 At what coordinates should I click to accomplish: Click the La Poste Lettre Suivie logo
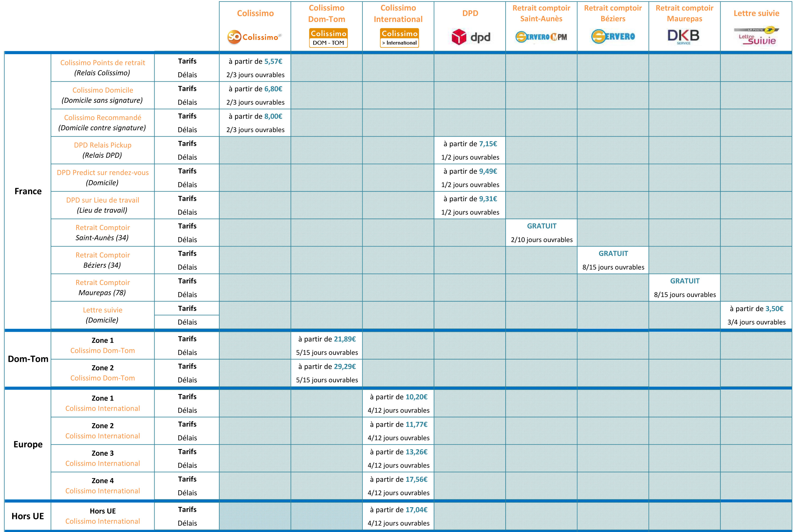tap(757, 36)
